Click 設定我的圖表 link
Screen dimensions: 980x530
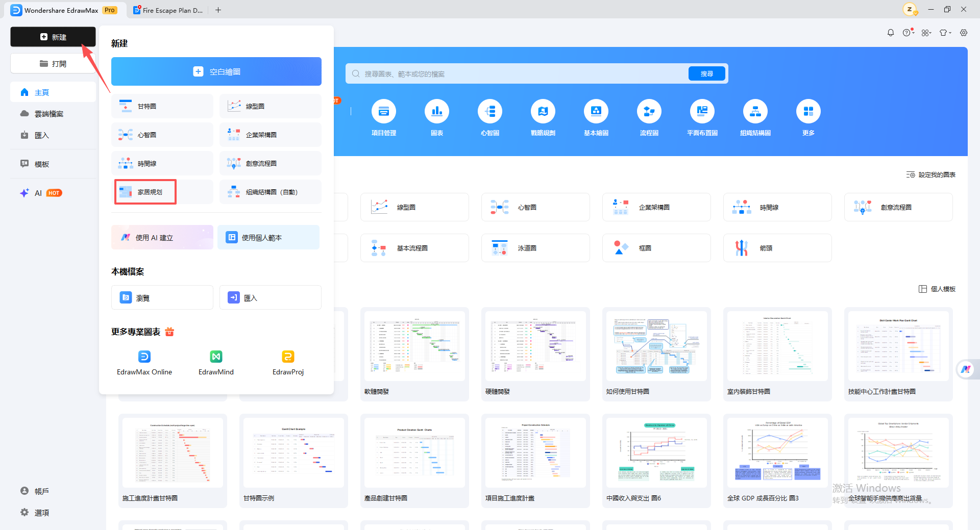coord(931,174)
